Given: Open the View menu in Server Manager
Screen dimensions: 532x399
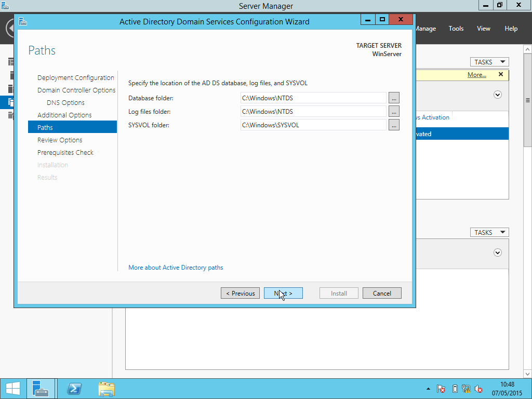Looking at the screenshot, I should (x=484, y=29).
